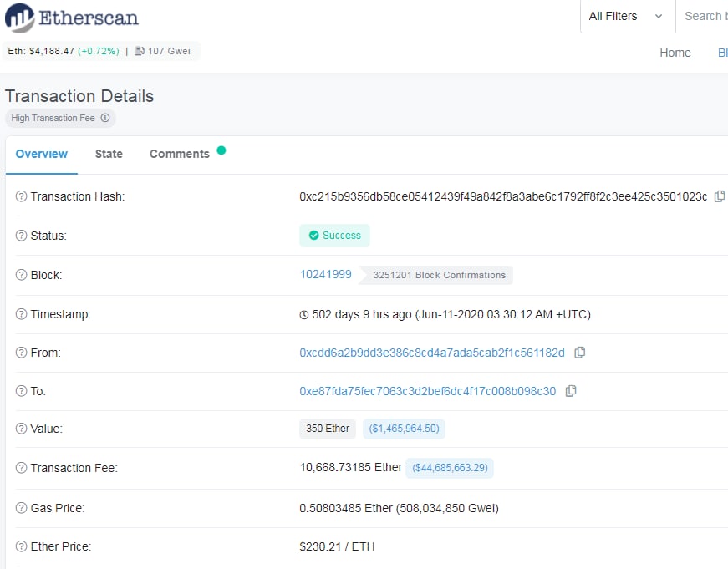Screen dimensions: 728x569
Task: Open the To address 0xe87fda75 link
Action: tap(428, 391)
